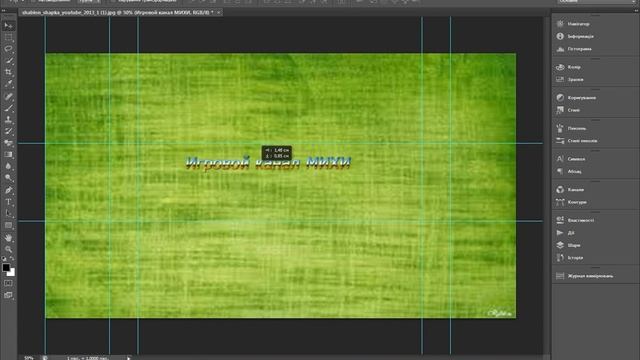This screenshot has height=360, width=640.
Task: Open the Коригування adjustments panel
Action: tap(577, 98)
